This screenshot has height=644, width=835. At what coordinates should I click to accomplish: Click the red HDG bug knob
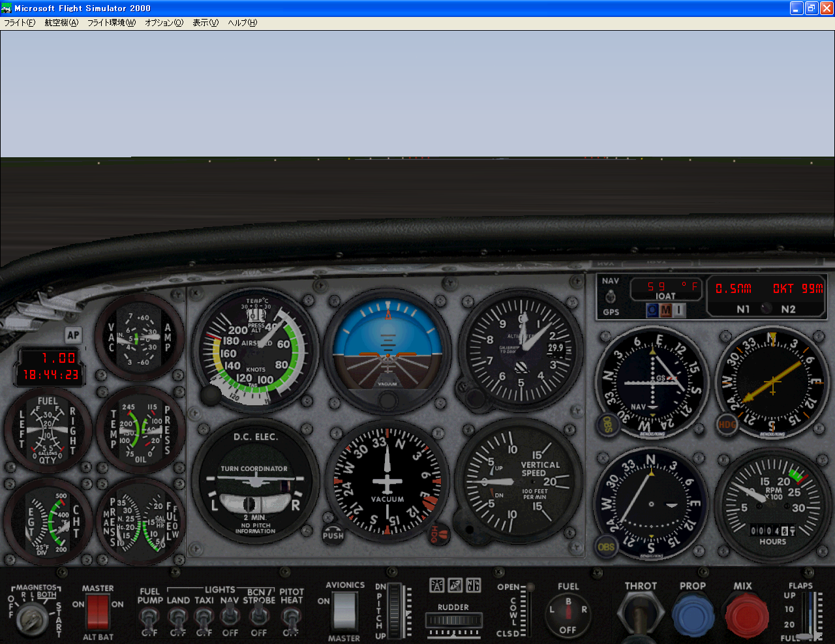coord(440,534)
